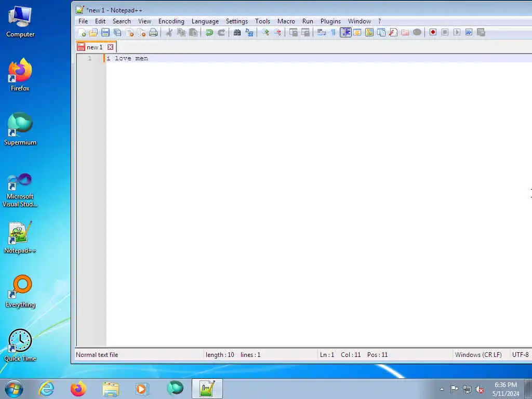Open Define your language toolbar icon

(x=357, y=33)
